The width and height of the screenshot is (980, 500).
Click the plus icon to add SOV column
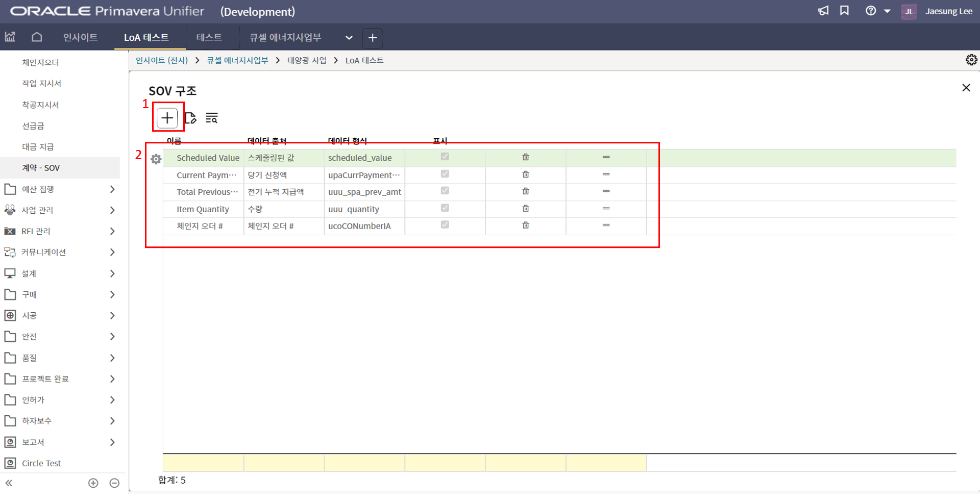pos(167,118)
